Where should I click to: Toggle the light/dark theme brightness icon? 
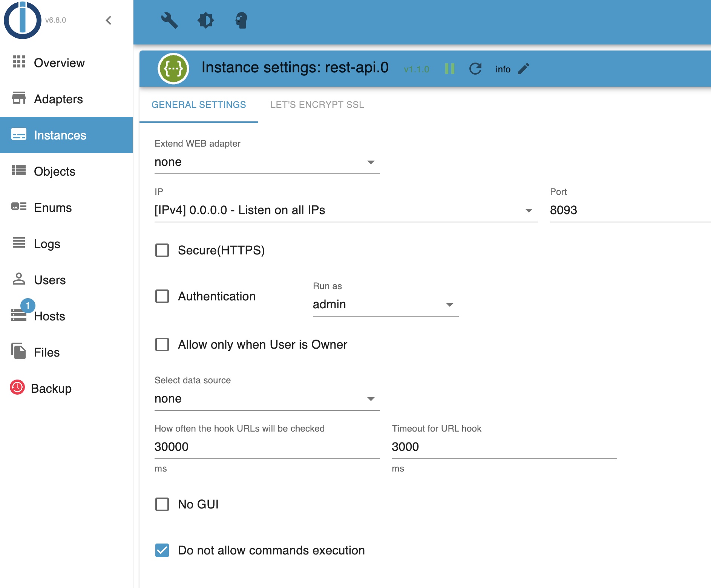coord(205,20)
